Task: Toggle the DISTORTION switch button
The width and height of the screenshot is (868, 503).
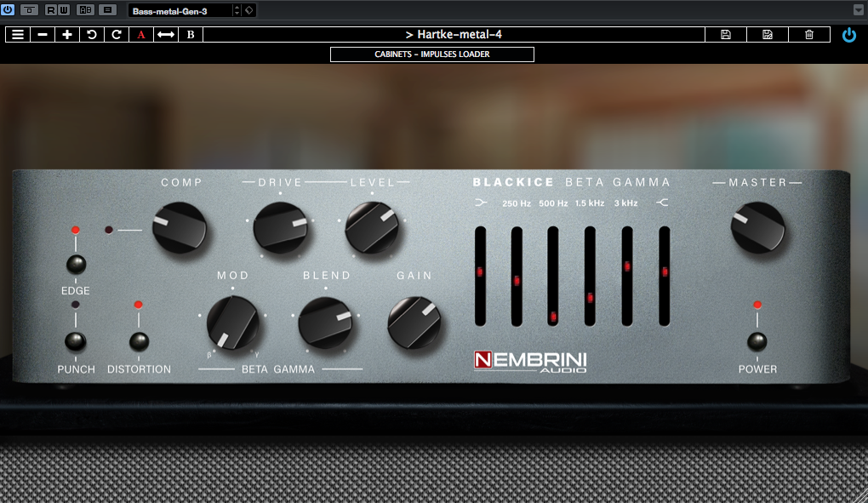Action: 139,341
